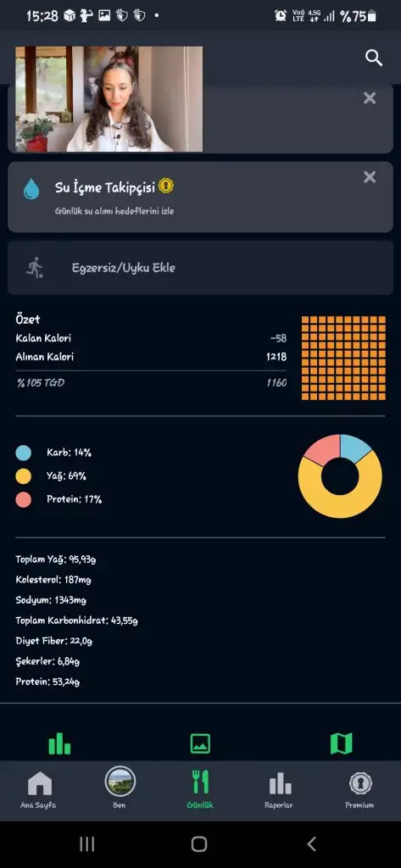Dismiss the Su İçme Takipçisi card
The image size is (401, 868).
coord(370,177)
